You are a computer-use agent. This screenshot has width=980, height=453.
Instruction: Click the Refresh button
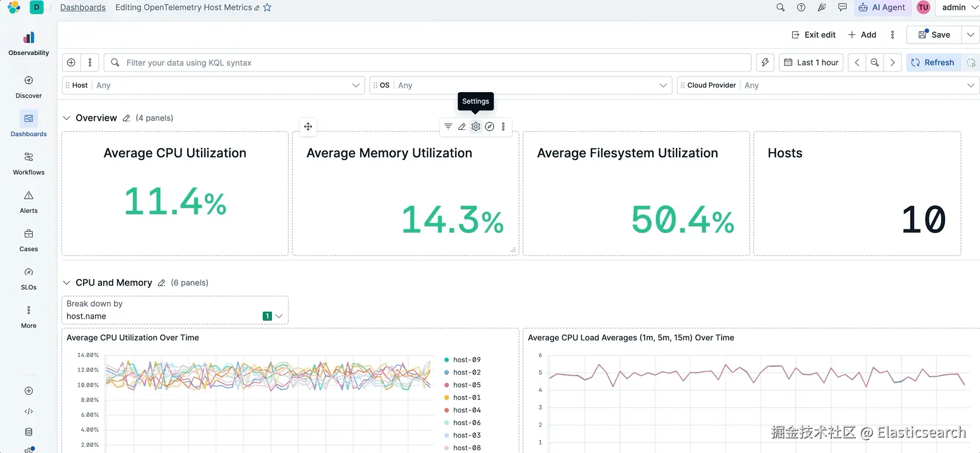point(933,62)
